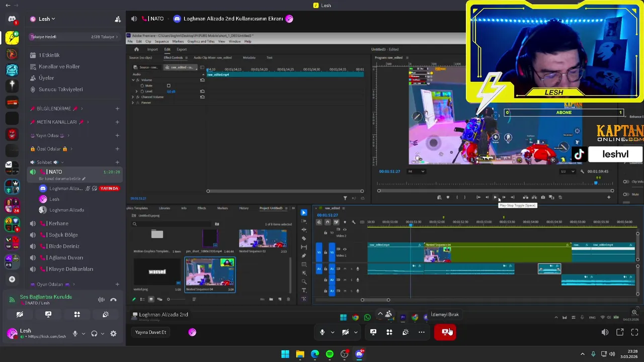Collapse Volume effect in Effect Controls
The height and width of the screenshot is (362, 644).
pos(134,80)
